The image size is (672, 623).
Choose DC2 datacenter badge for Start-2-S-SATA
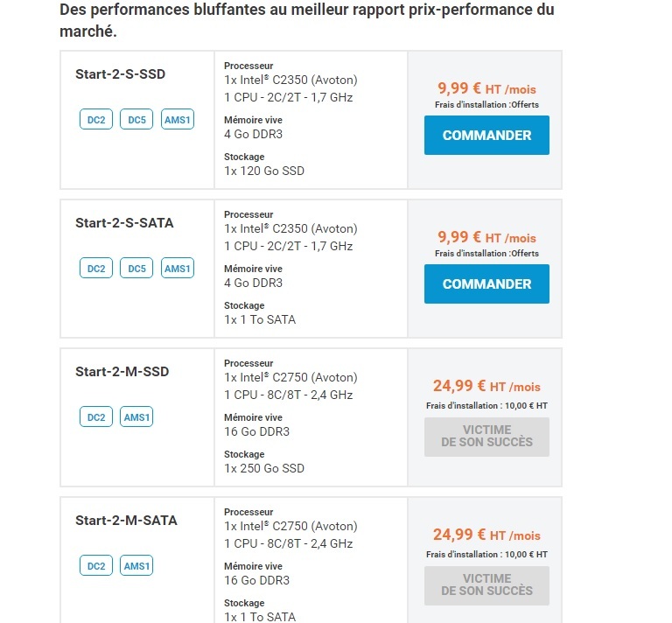tap(96, 269)
